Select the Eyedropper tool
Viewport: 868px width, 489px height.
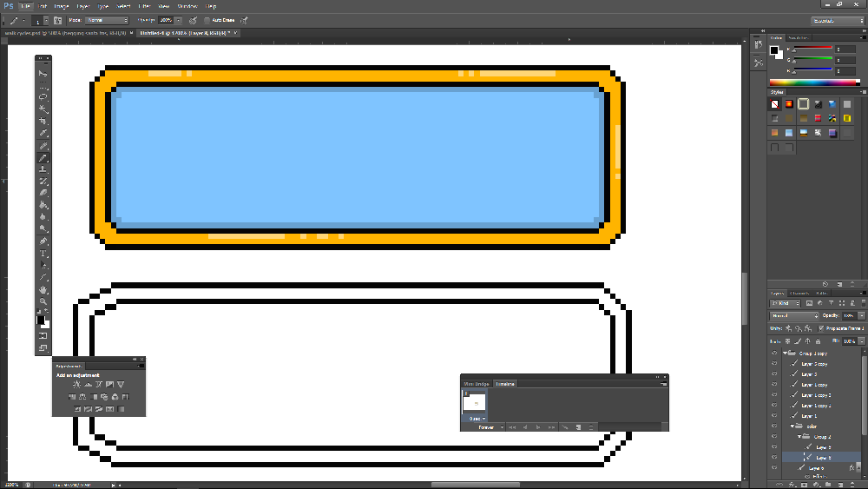[43, 134]
